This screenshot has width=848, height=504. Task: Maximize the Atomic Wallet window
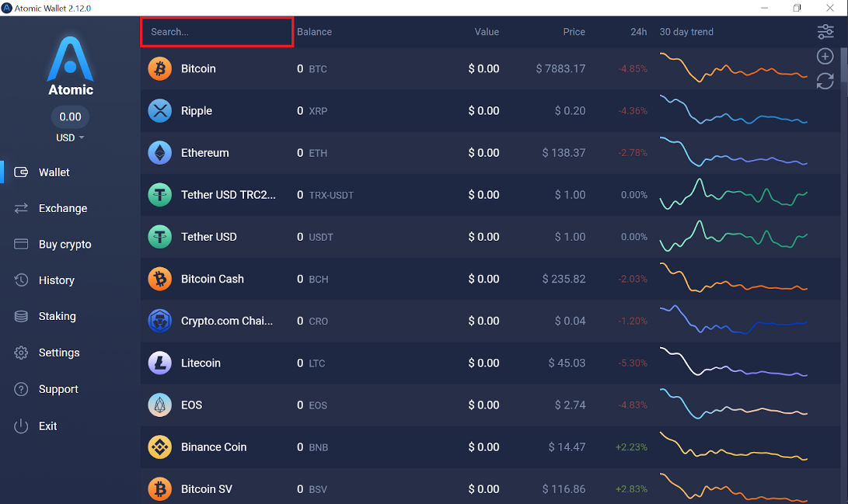click(x=797, y=8)
